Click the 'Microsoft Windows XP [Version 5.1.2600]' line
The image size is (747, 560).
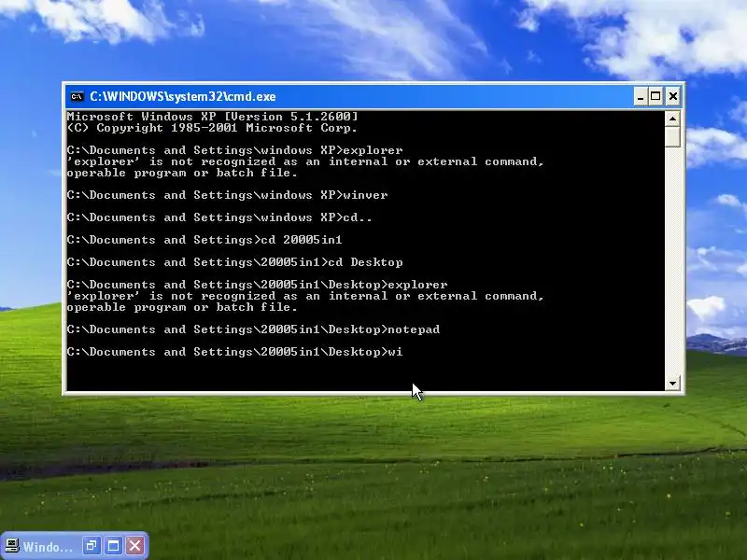tap(213, 117)
